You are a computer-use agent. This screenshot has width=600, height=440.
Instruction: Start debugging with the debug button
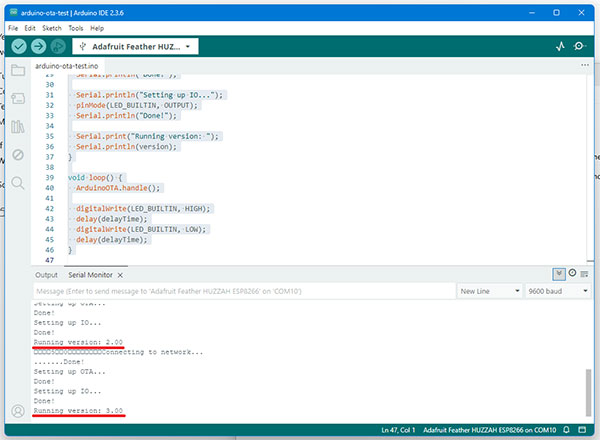coord(58,47)
